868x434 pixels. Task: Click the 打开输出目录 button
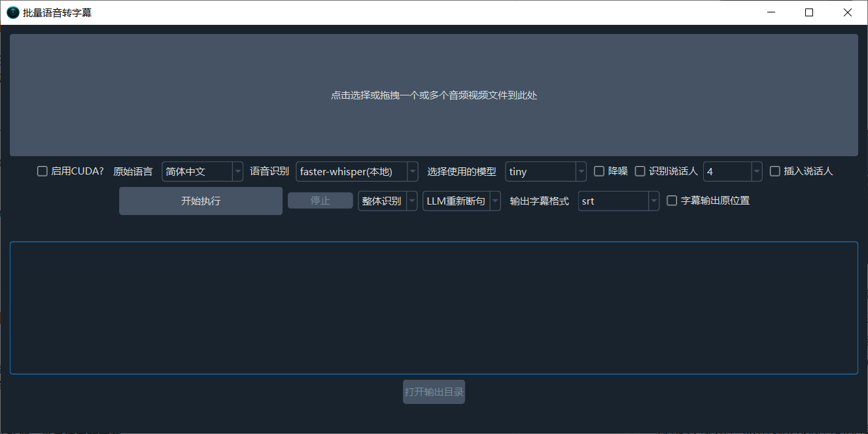(x=434, y=392)
